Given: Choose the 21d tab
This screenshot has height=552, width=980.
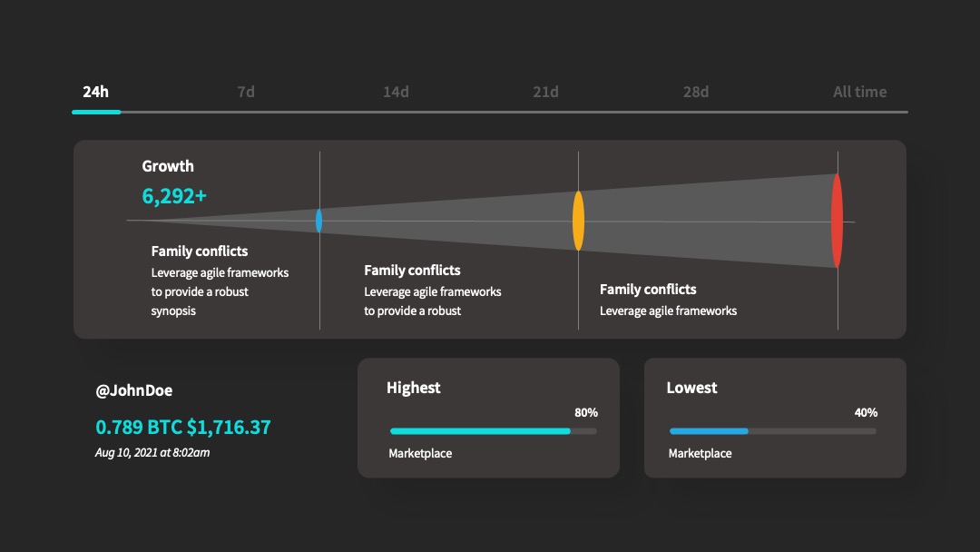Looking at the screenshot, I should pyautogui.click(x=545, y=92).
